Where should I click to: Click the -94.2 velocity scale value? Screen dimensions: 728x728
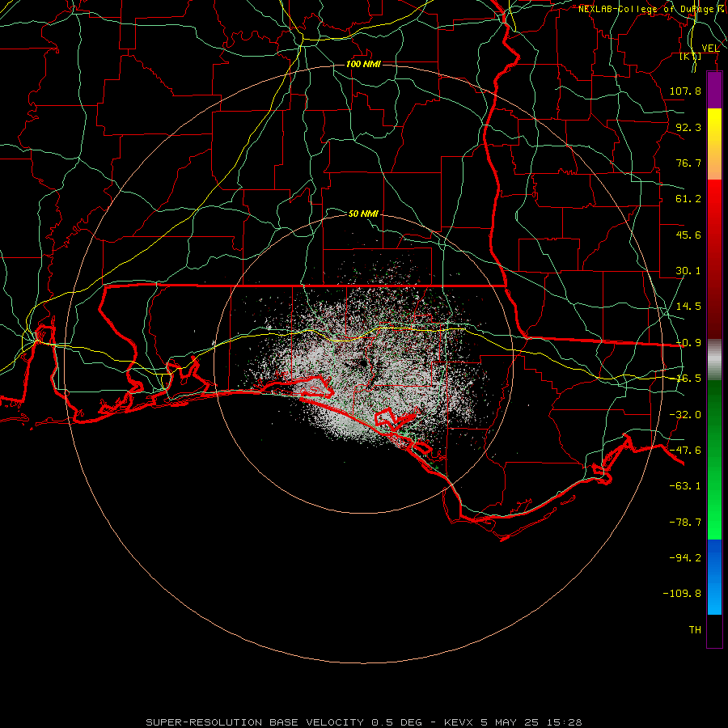tap(685, 557)
